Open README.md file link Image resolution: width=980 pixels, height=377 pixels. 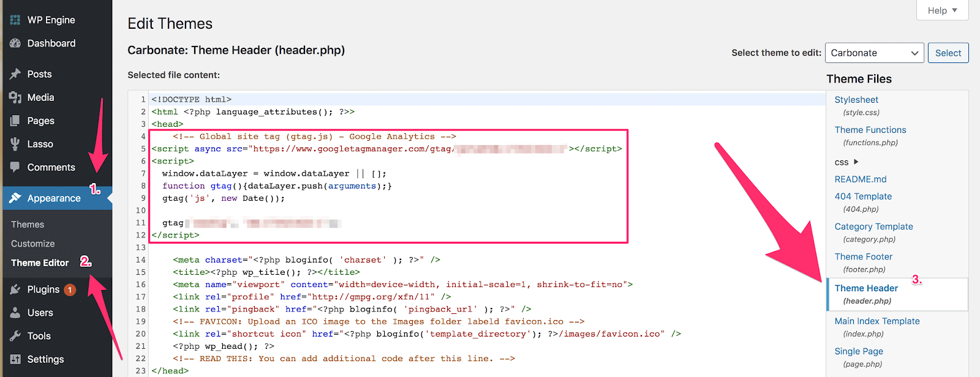coord(861,179)
